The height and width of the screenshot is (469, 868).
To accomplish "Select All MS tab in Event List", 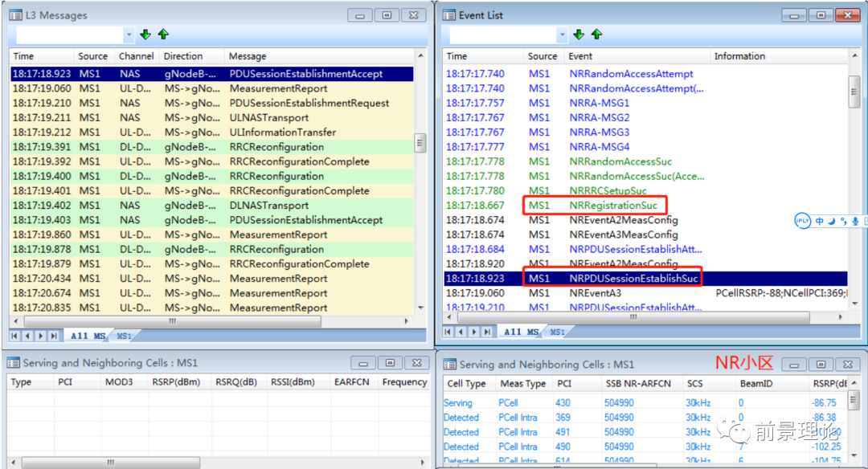I will (x=521, y=332).
